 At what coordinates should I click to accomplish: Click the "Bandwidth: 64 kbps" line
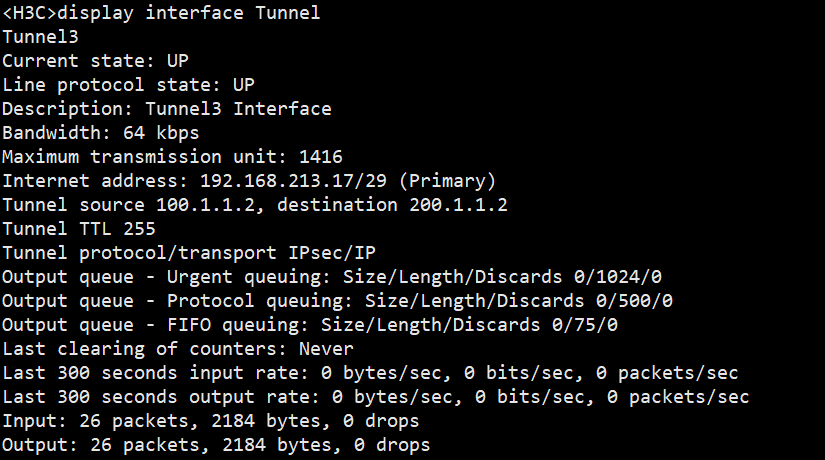[x=101, y=133]
